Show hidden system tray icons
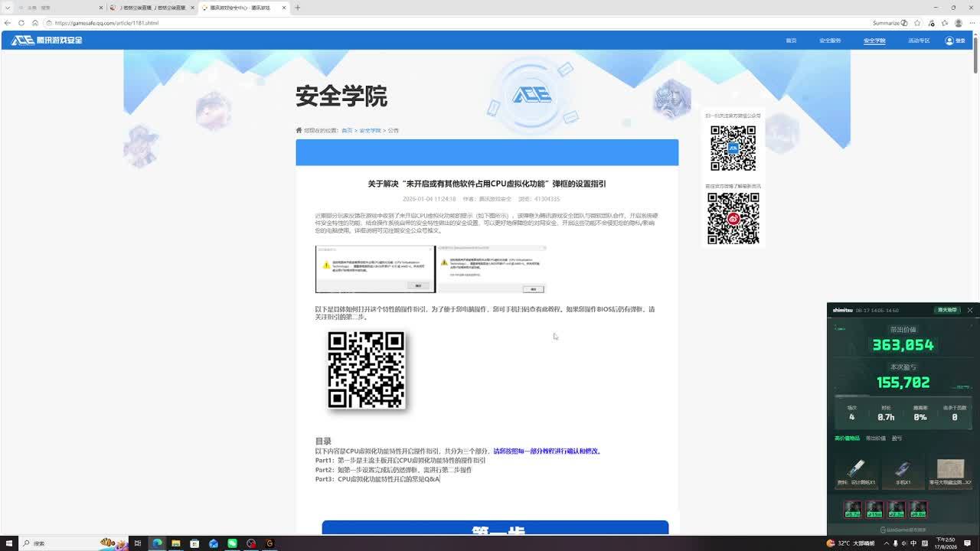This screenshot has height=551, width=980. pyautogui.click(x=887, y=543)
